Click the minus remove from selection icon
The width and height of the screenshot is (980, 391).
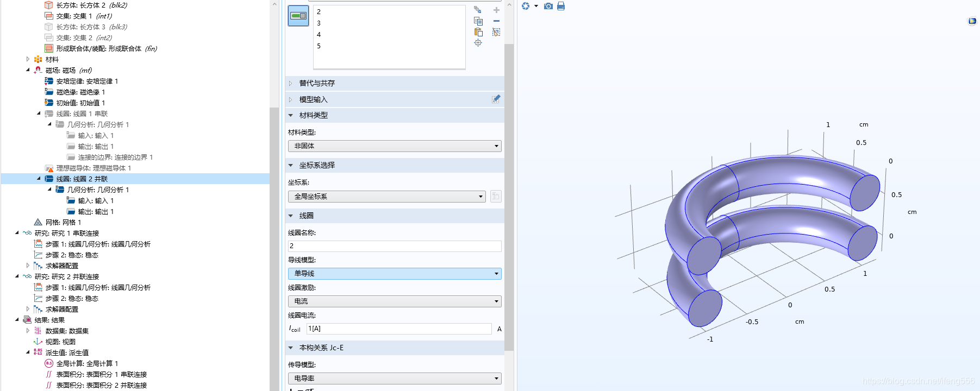496,21
